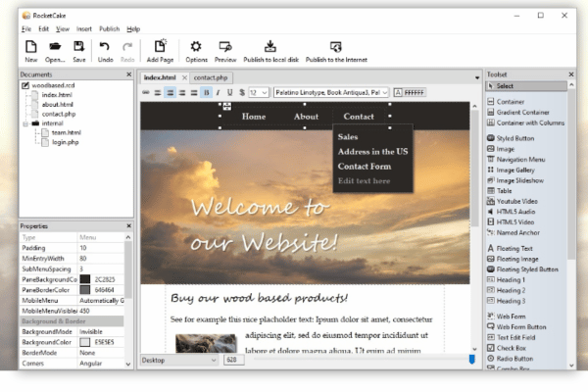This screenshot has width=588, height=392.
Task: Choose Table tool in Toolset
Action: 499,190
